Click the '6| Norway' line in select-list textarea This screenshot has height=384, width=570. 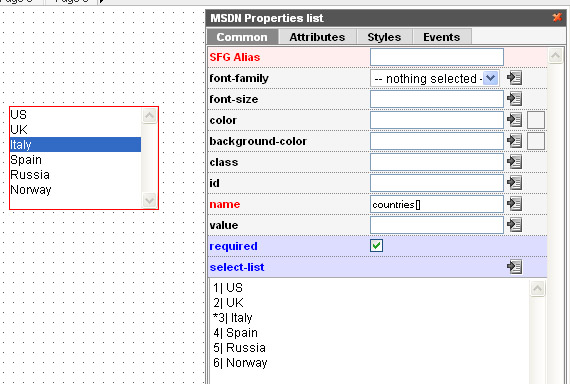coord(240,363)
